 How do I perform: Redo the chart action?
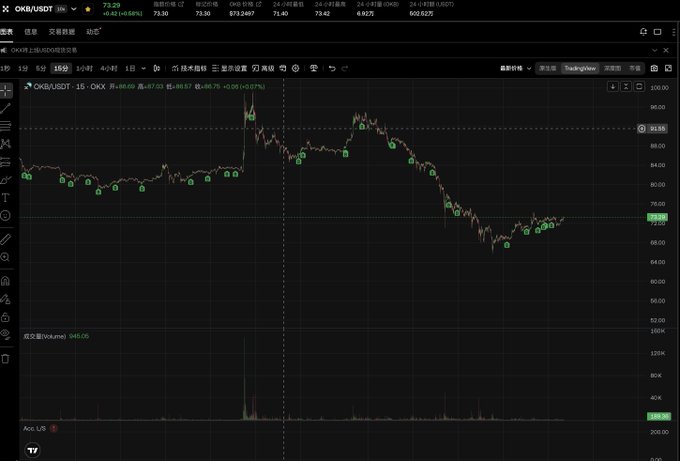click(345, 69)
